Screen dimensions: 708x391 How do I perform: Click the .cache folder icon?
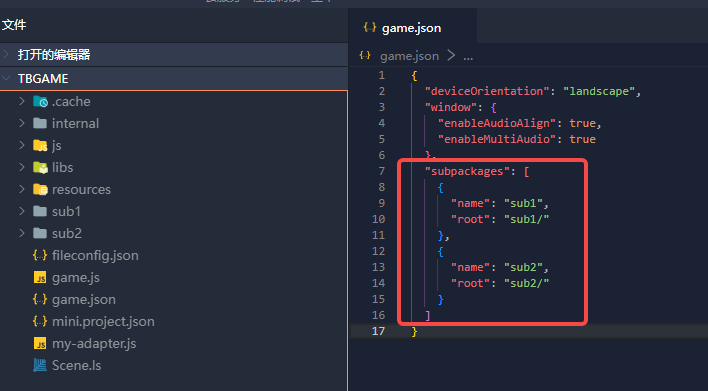coord(40,102)
